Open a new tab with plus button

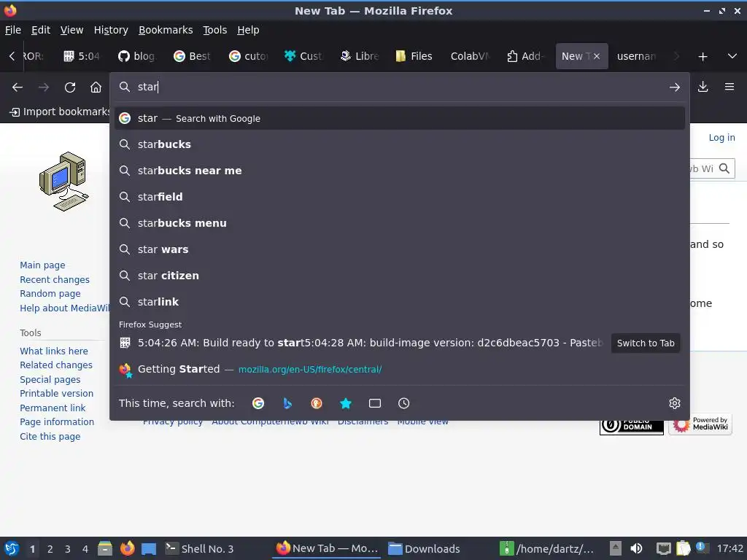[703, 57]
